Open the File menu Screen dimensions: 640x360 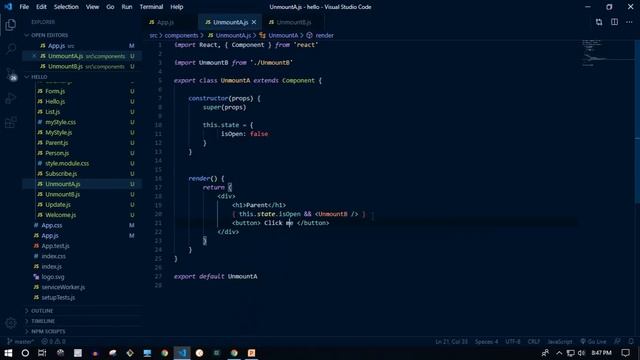click(x=24, y=7)
